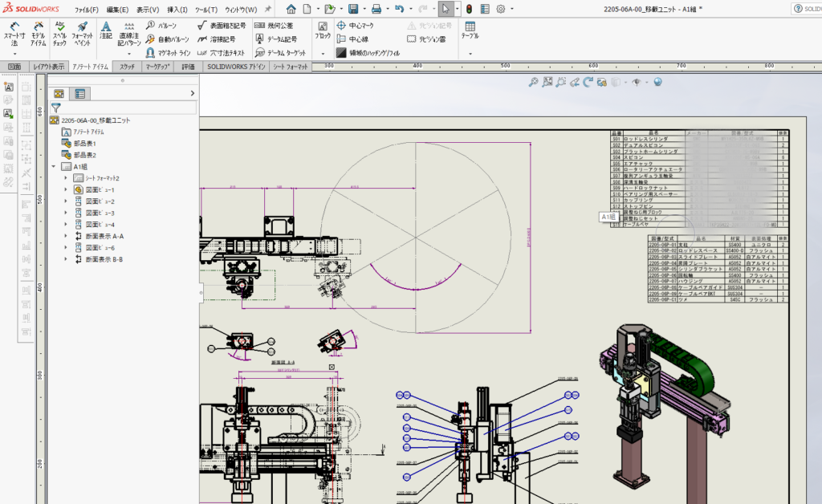
Task: Open the Block (ブロック) dropdown arrow
Action: (322, 53)
